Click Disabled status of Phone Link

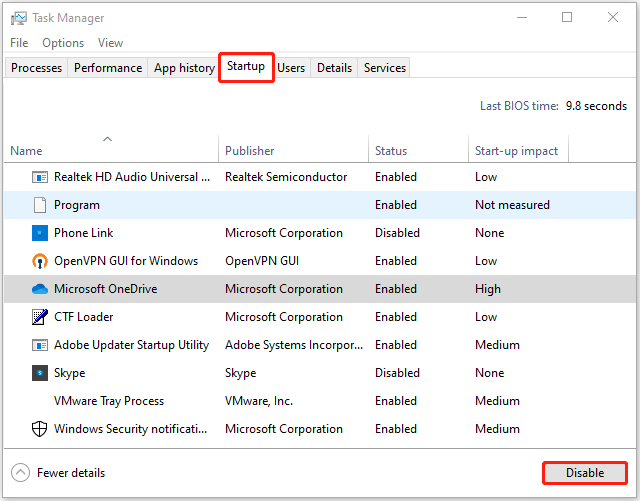pyautogui.click(x=397, y=233)
